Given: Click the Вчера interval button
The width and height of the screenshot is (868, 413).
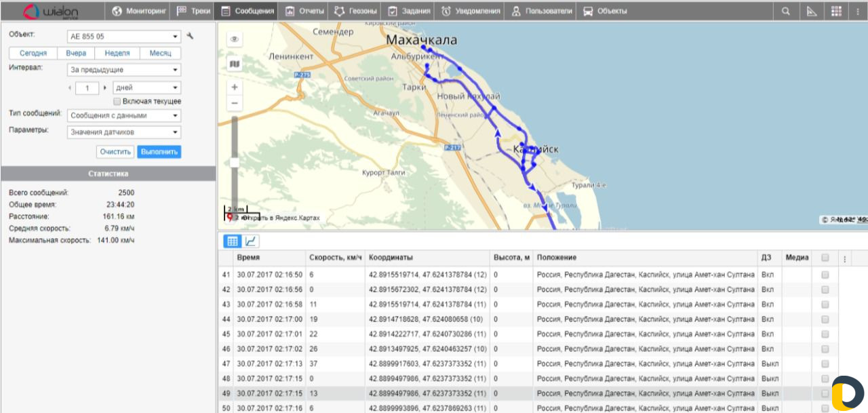Looking at the screenshot, I should pyautogui.click(x=76, y=53).
